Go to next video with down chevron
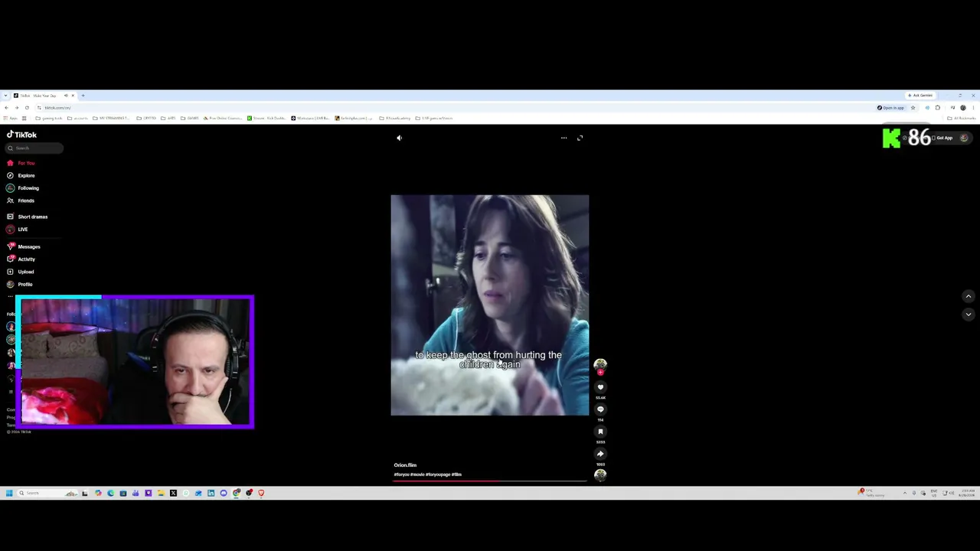This screenshot has height=551, width=980. click(x=968, y=315)
